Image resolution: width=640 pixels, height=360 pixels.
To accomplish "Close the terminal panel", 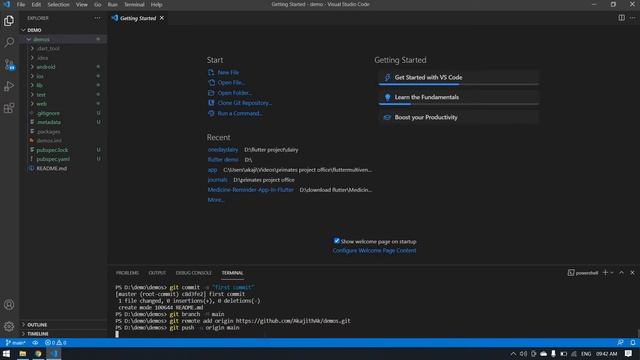I will 632,273.
